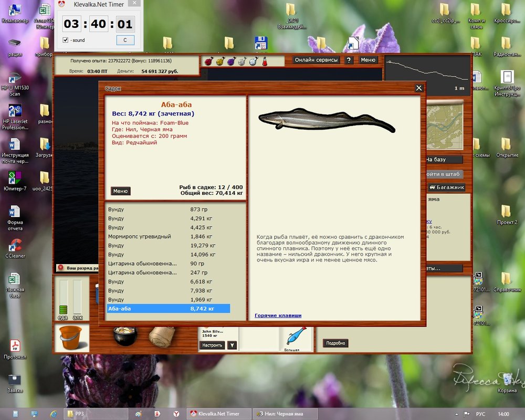Select the Вунду 4,291 кг row
Screen dimensions: 525x420
[169, 218]
